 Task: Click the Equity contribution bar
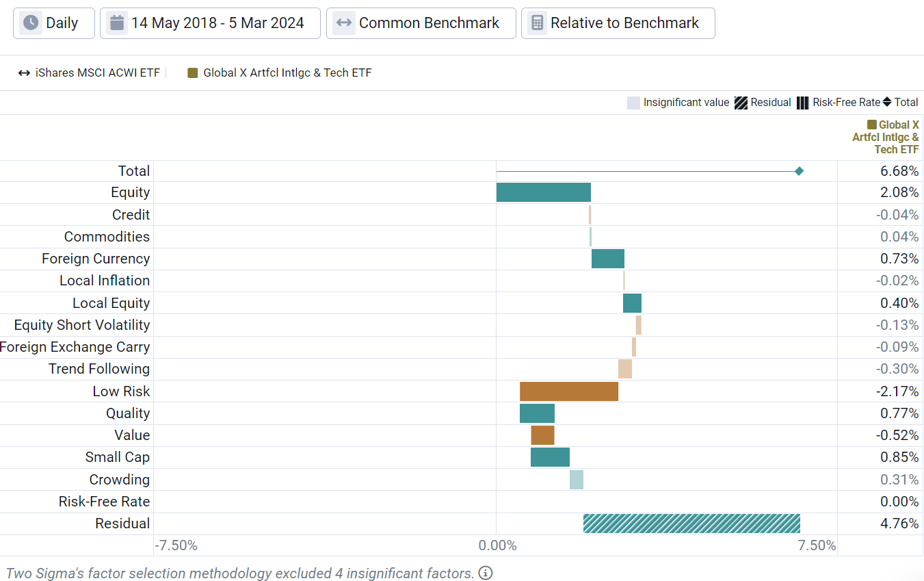543,192
